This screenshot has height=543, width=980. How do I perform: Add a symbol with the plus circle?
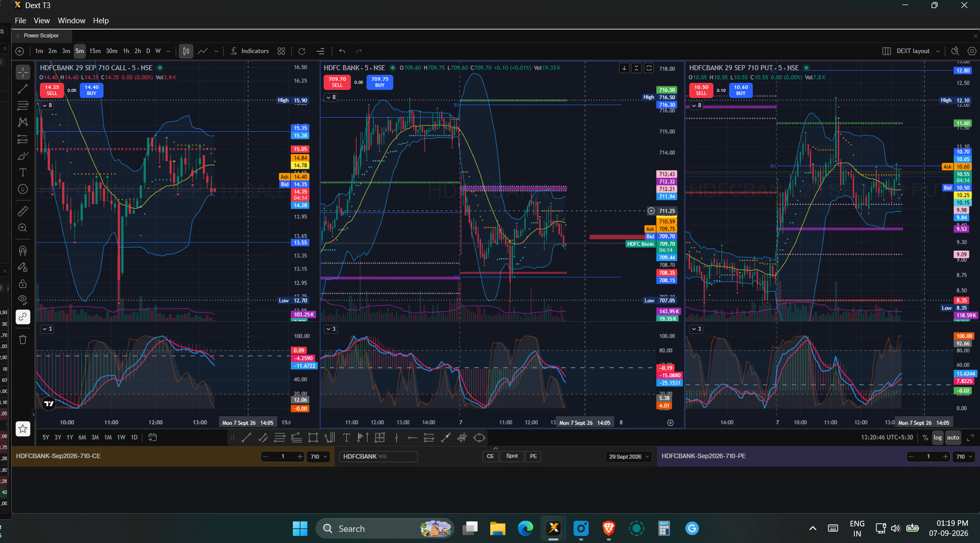(x=19, y=51)
